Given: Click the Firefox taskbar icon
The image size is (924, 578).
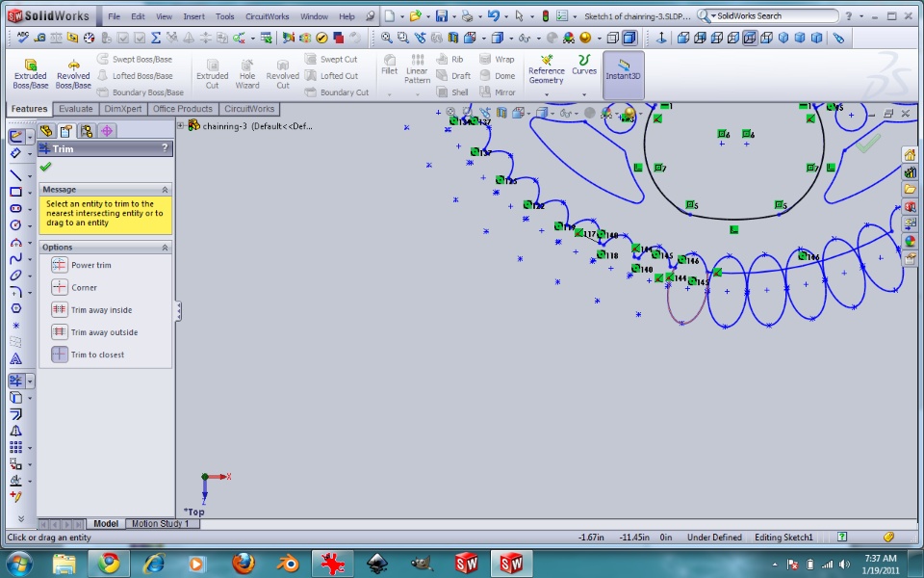Looking at the screenshot, I should pos(244,564).
